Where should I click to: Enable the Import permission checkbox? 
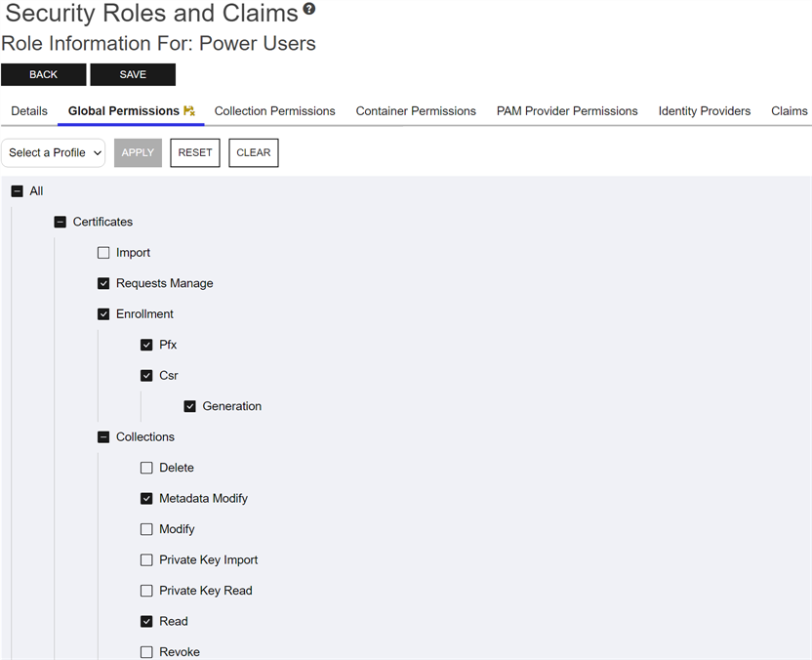tap(103, 253)
